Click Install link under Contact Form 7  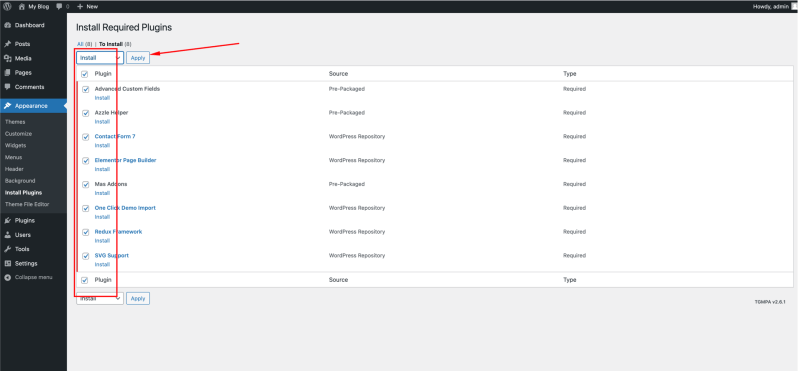102,146
